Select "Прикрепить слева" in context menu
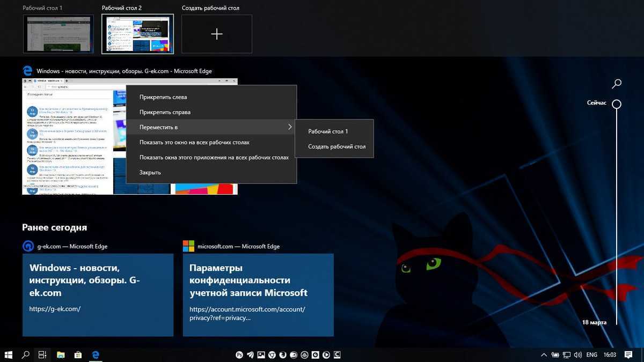Screen dimensions: 644x362 (x=163, y=97)
